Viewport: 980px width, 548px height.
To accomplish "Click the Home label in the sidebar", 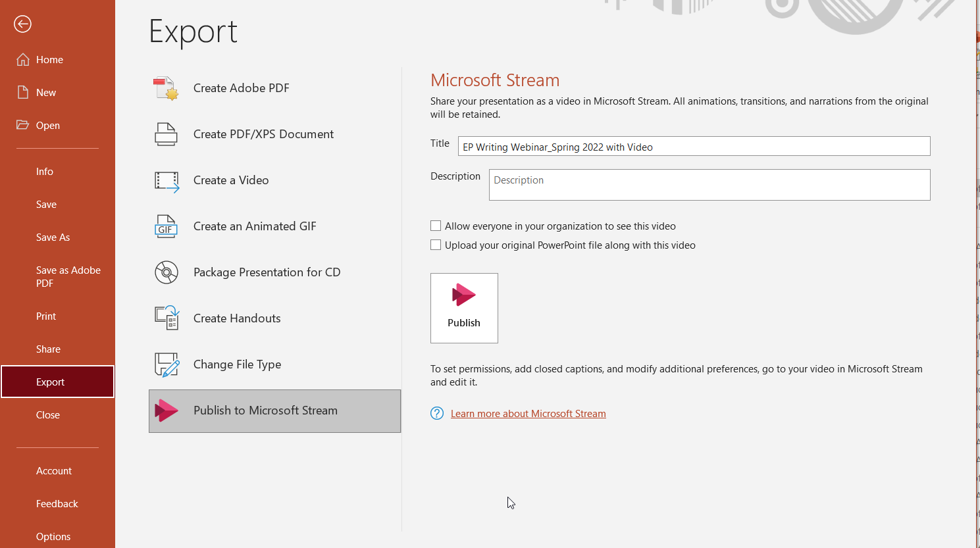I will click(49, 59).
